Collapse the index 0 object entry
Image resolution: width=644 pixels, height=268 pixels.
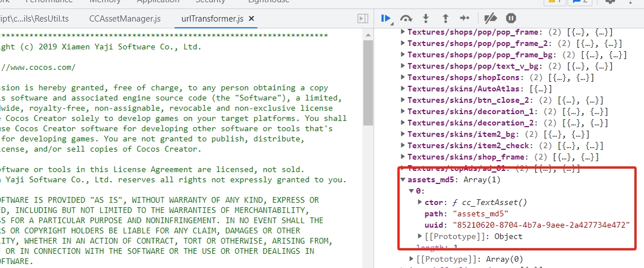(x=412, y=191)
